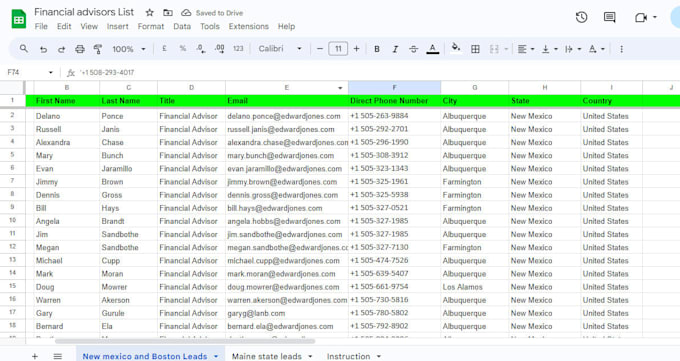Open the Extensions menu
Viewport: 680px width, 361px height.
point(249,26)
